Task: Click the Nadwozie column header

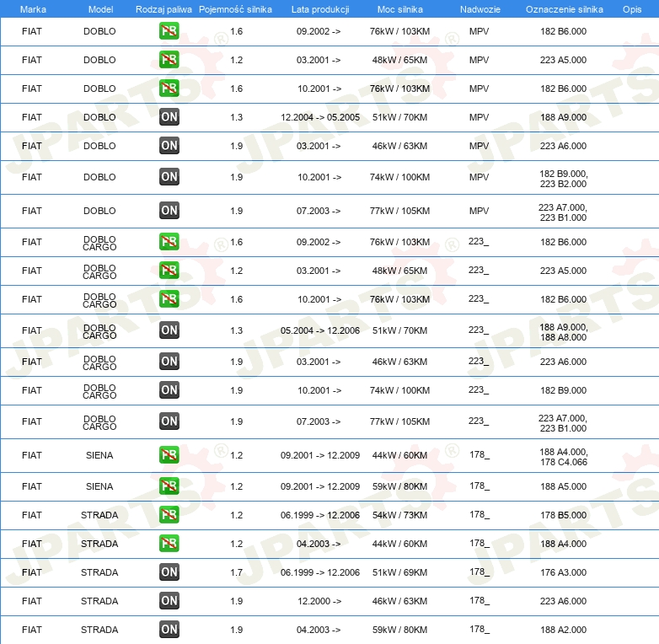Action: coord(480,9)
